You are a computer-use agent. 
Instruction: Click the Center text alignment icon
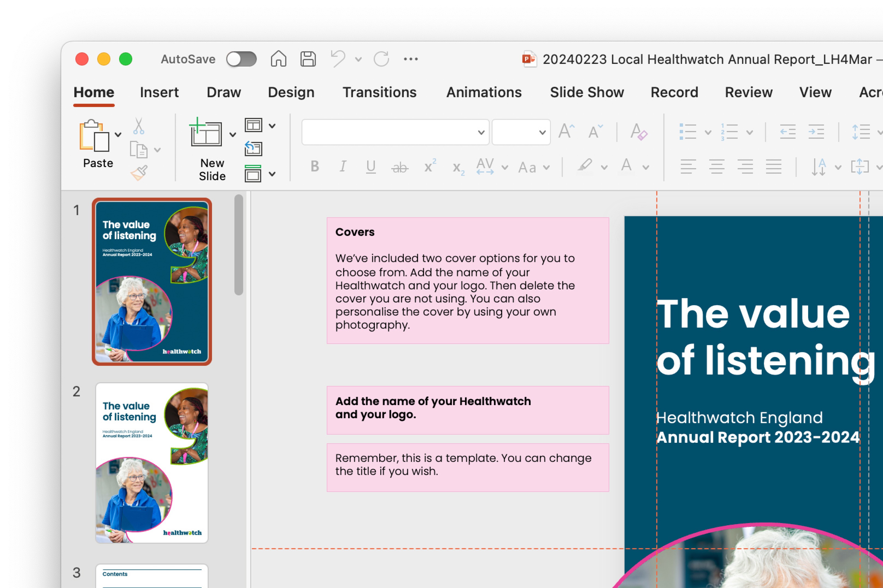(x=716, y=167)
